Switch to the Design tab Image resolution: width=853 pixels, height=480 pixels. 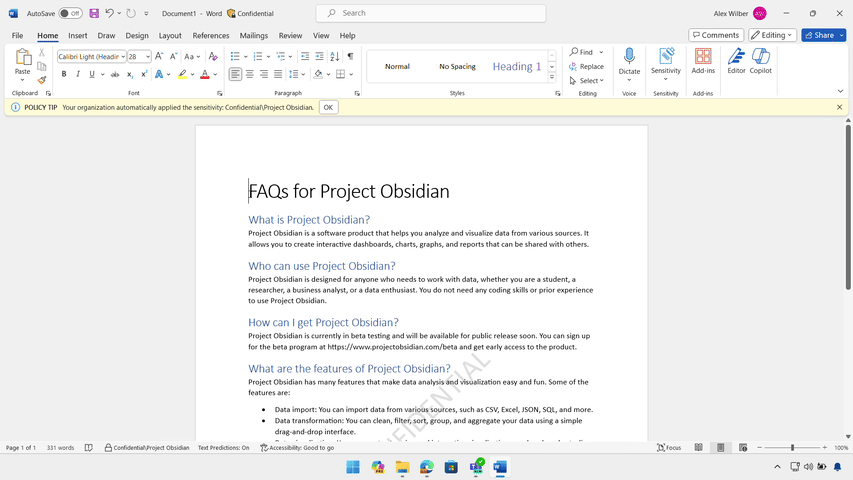[x=137, y=35]
